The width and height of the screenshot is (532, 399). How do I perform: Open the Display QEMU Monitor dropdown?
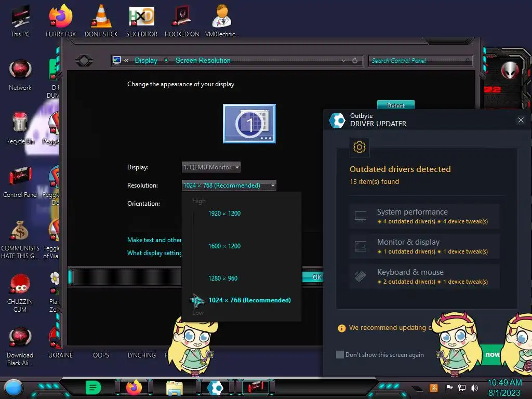(211, 167)
